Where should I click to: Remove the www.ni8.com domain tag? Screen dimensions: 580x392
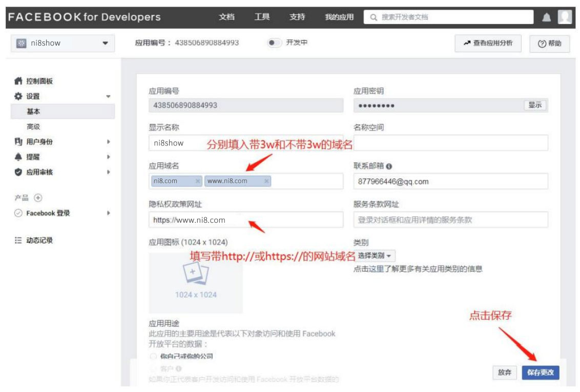click(x=266, y=181)
